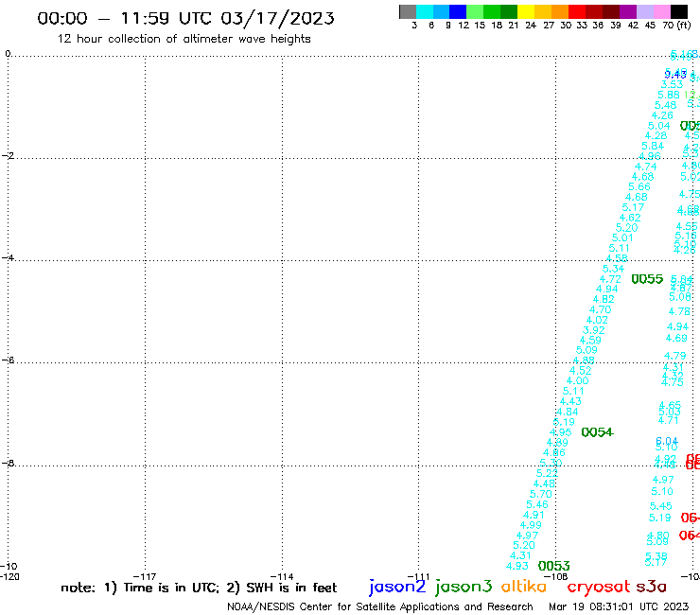Click the wave height value 4.02

pyautogui.click(x=597, y=320)
